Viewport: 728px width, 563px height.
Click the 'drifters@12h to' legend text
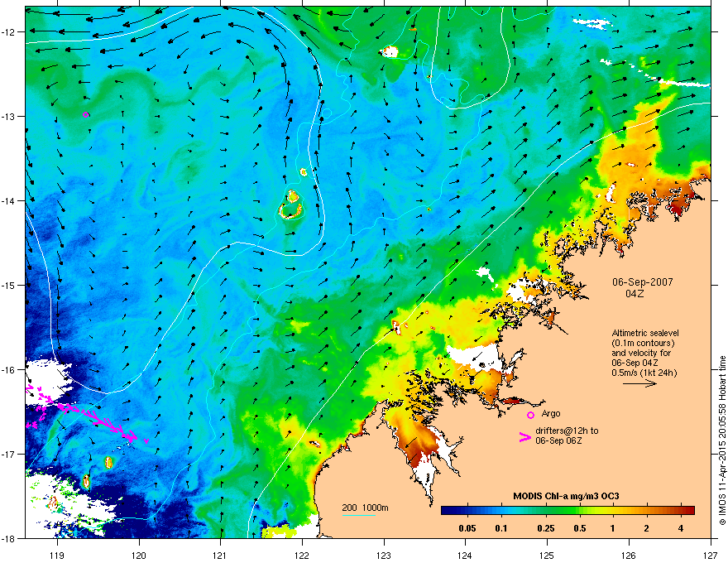point(567,431)
